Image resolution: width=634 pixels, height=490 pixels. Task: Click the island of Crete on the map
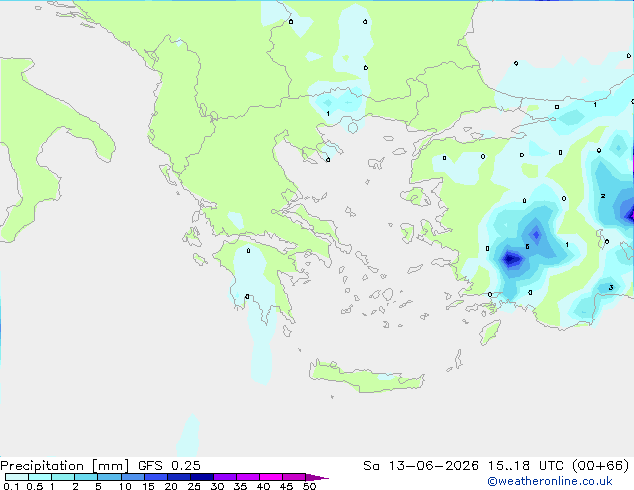366,377
